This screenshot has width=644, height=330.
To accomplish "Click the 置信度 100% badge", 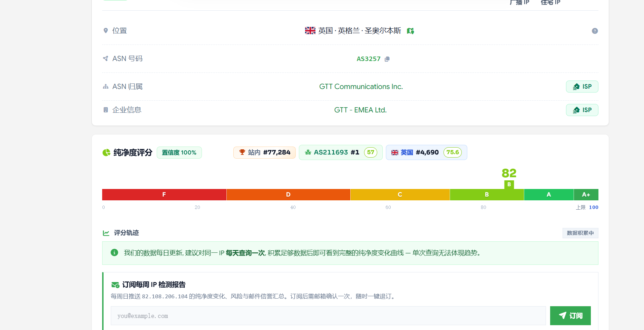I will [179, 152].
